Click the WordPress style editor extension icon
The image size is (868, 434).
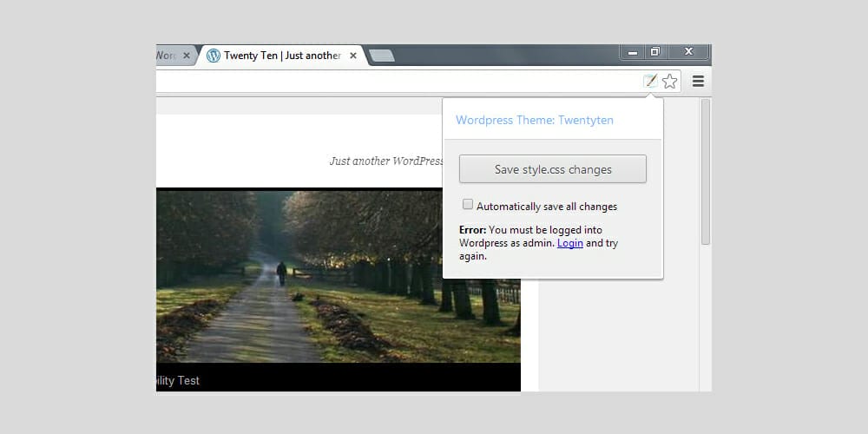pos(650,82)
